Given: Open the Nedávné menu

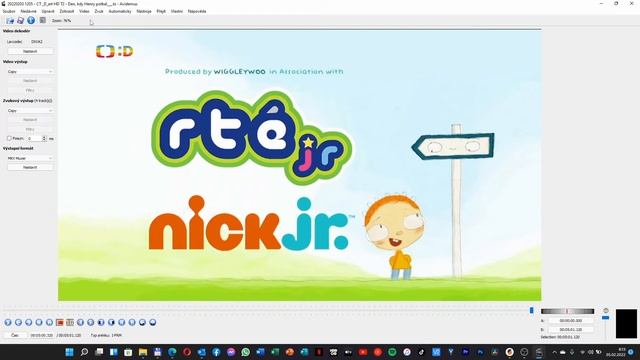Looking at the screenshot, I should (x=29, y=11).
